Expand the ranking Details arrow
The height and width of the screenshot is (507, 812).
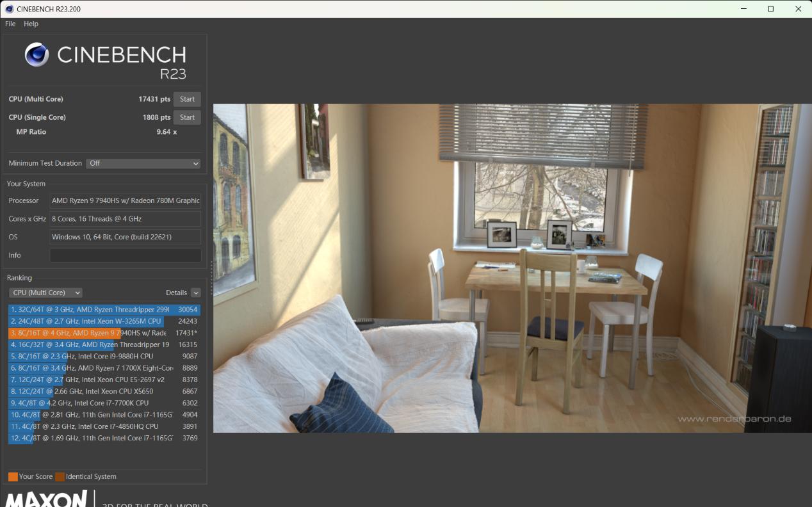coord(195,293)
